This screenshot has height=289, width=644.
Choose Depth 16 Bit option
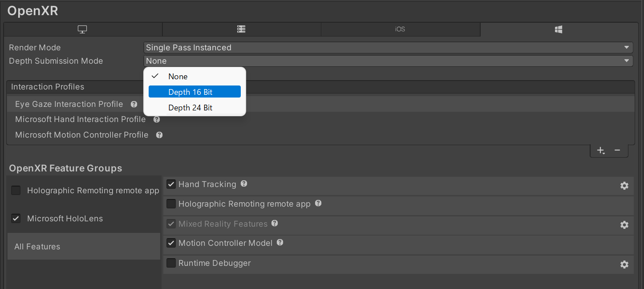pos(194,92)
